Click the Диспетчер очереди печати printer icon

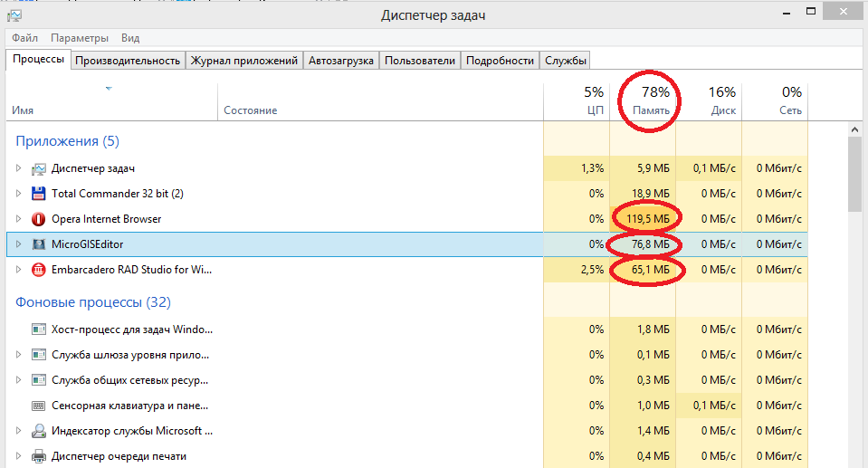[x=39, y=456]
